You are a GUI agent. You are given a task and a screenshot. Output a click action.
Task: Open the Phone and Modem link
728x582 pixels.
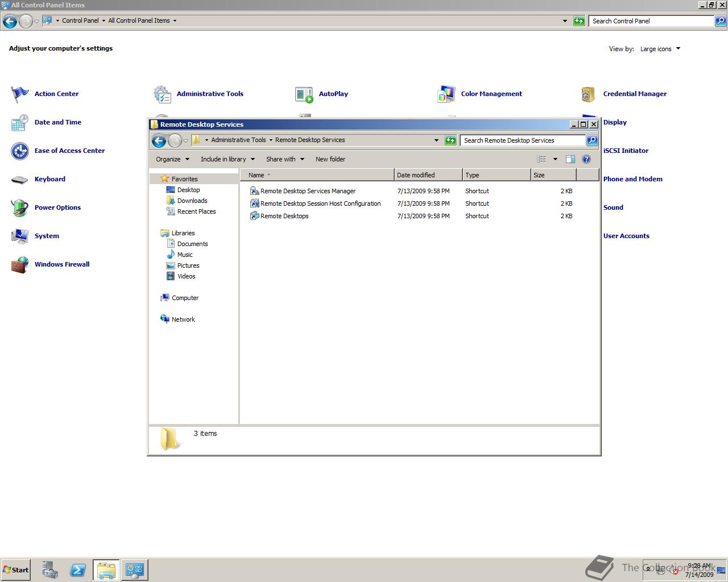click(x=632, y=179)
